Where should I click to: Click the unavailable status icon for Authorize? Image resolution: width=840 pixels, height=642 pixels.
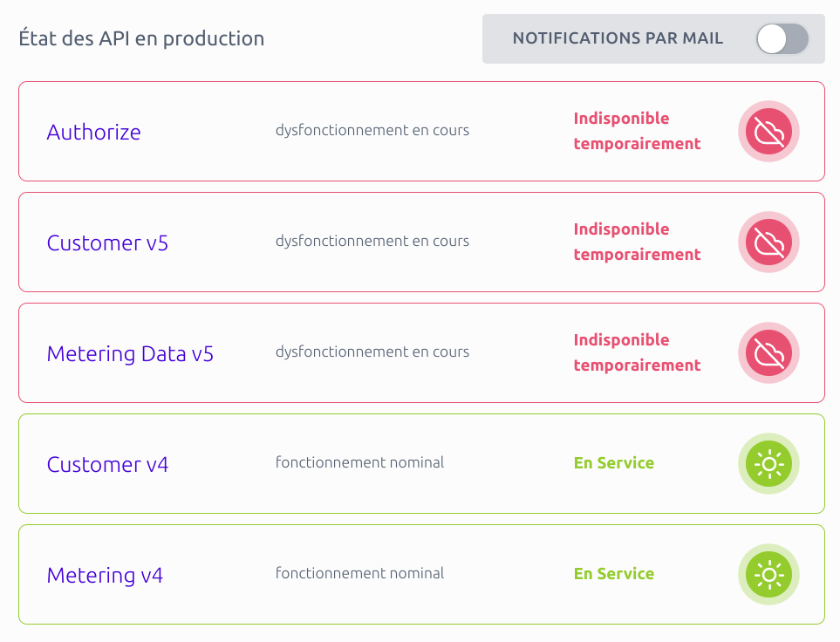pos(768,131)
